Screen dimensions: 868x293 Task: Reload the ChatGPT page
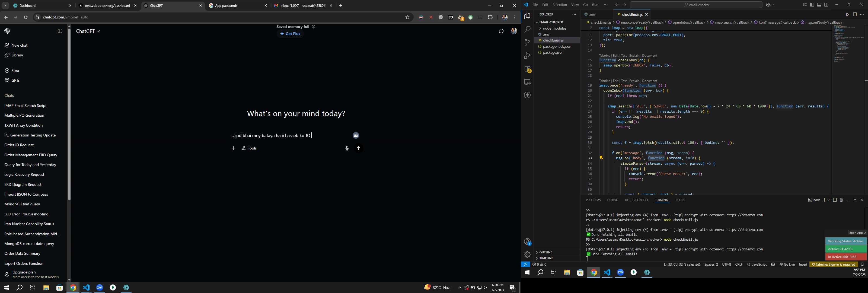(25, 17)
